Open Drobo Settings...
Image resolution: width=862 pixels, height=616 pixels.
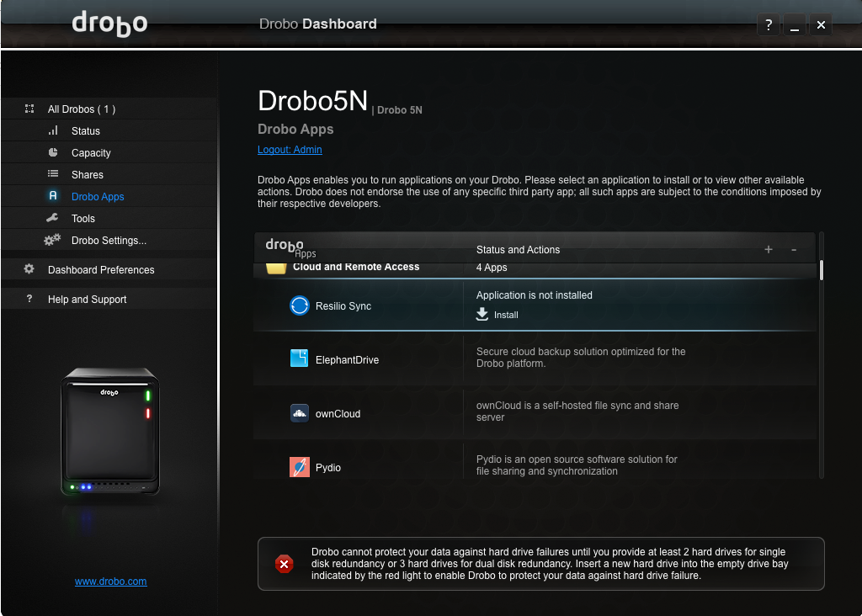coord(109,240)
